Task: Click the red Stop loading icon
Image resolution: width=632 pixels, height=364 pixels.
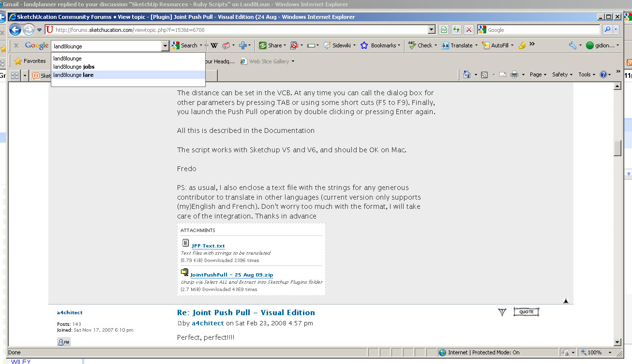Action: coord(468,29)
